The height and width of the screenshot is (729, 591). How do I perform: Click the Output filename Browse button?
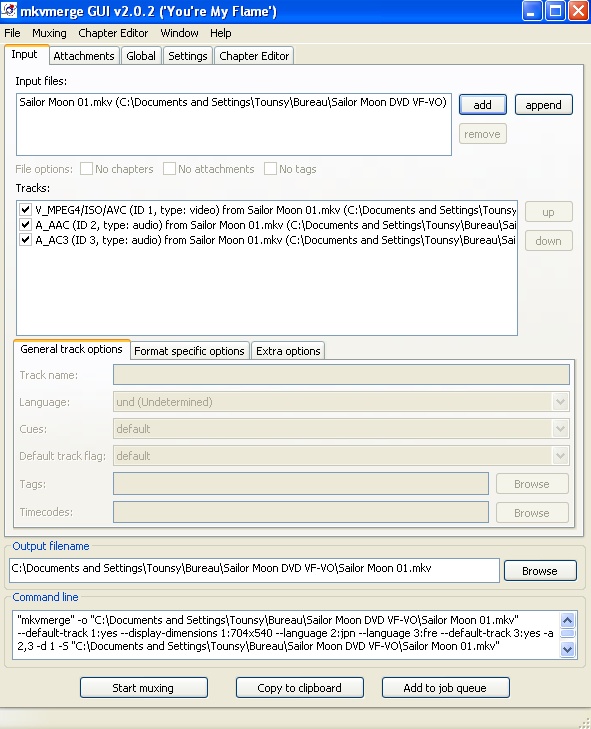[540, 570]
